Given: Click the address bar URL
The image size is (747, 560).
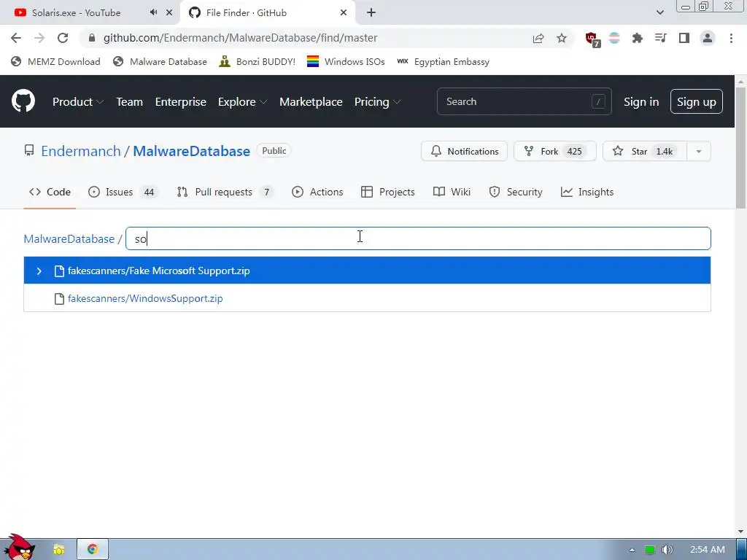Looking at the screenshot, I should [240, 38].
